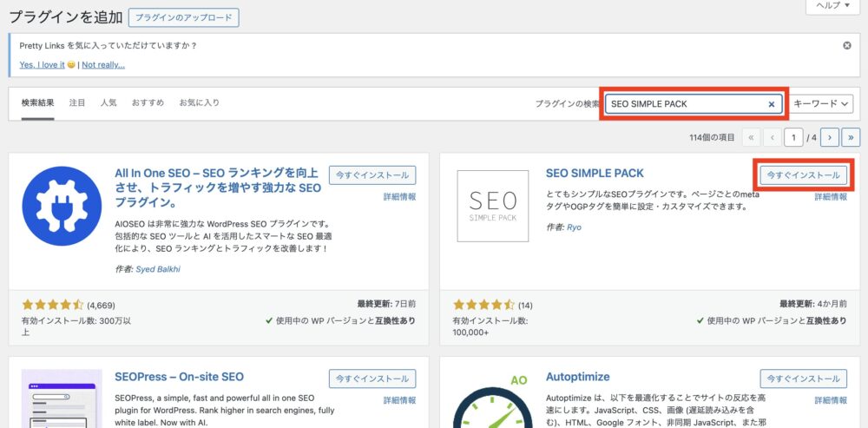Switch to the 注目 tab
The height and width of the screenshot is (428, 868).
click(x=77, y=102)
